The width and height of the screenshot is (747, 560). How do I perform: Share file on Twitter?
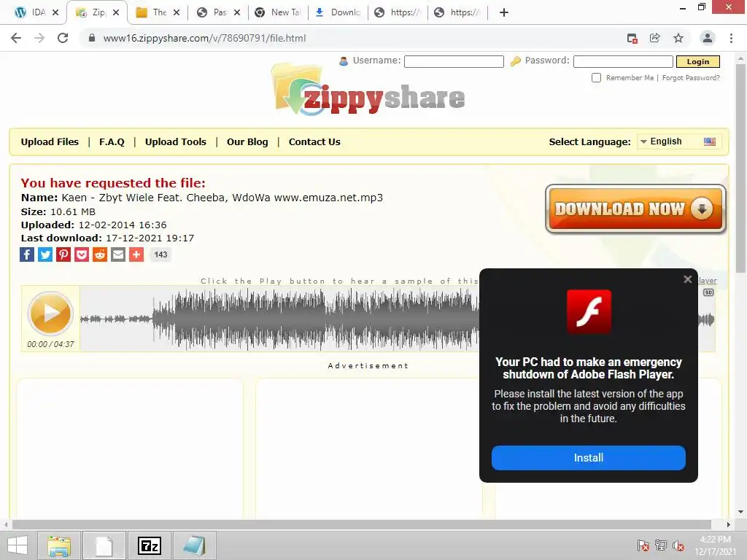[45, 254]
